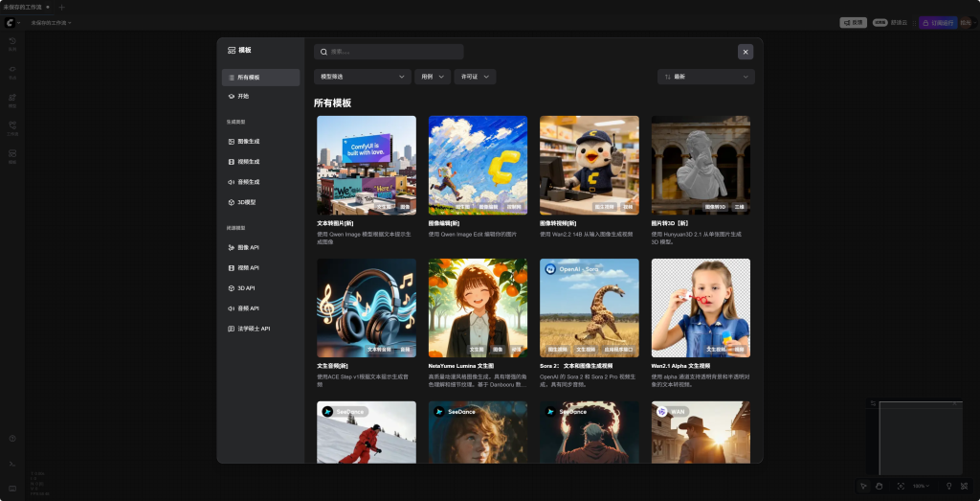The height and width of the screenshot is (501, 980).
Task: Click the 图像生成 category icon
Action: 232,142
